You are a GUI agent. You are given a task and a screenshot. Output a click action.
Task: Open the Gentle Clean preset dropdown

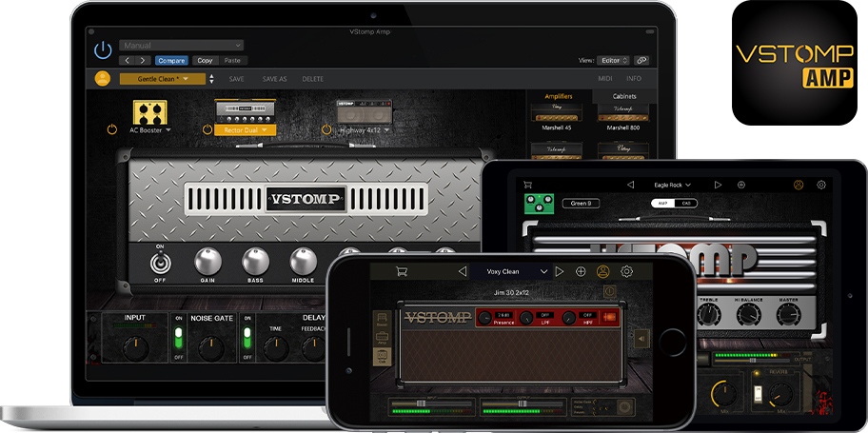pyautogui.click(x=162, y=79)
